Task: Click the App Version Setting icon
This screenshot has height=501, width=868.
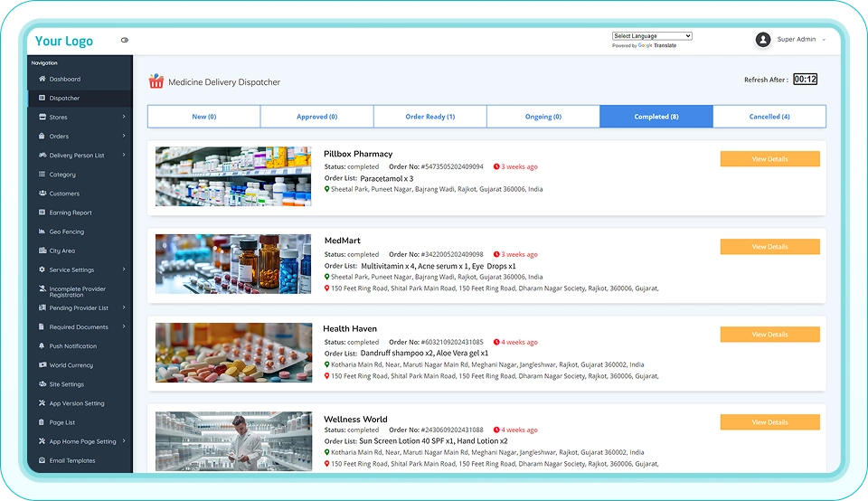Action: point(42,403)
